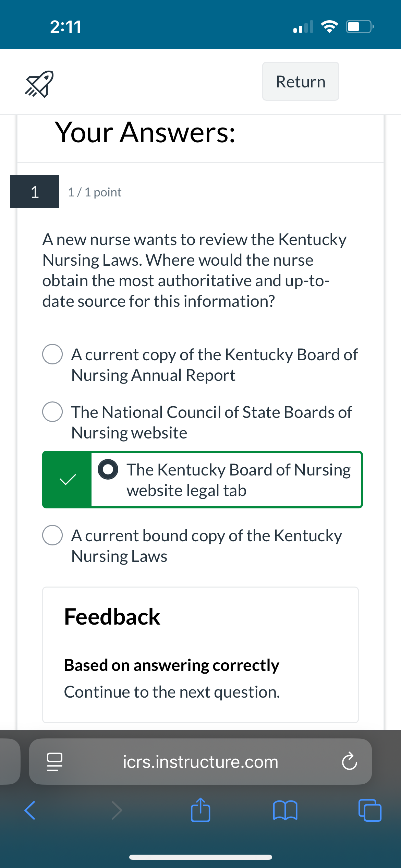Tap the icrs.instructure.com address bar
The height and width of the screenshot is (868, 401).
click(x=200, y=761)
